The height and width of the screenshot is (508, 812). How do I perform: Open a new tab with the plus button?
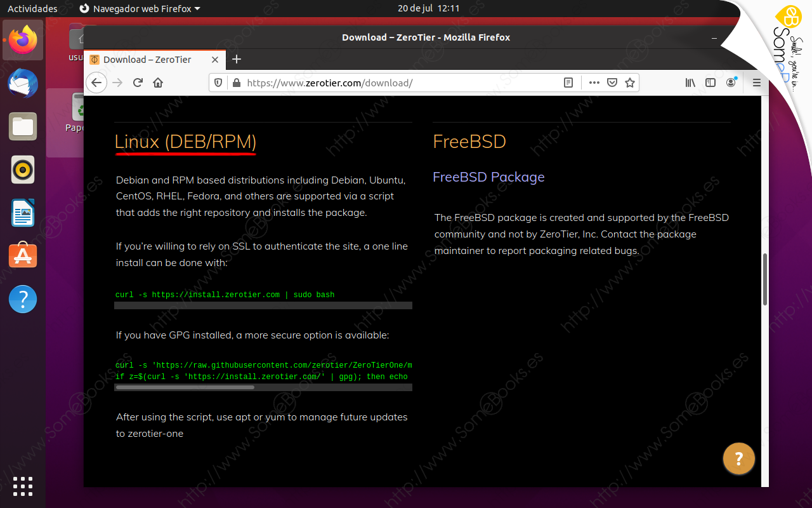click(237, 59)
